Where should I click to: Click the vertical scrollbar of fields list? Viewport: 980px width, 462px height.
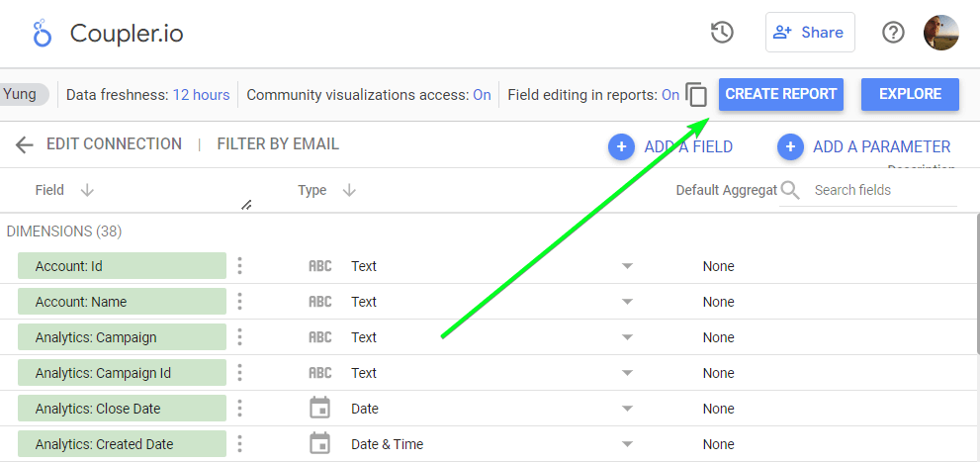pyautogui.click(x=977, y=285)
